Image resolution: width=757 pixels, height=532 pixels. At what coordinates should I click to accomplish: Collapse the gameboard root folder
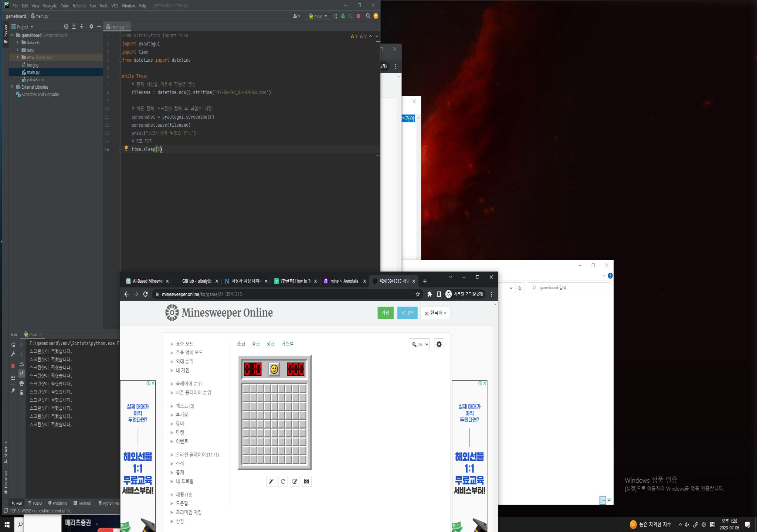click(12, 35)
